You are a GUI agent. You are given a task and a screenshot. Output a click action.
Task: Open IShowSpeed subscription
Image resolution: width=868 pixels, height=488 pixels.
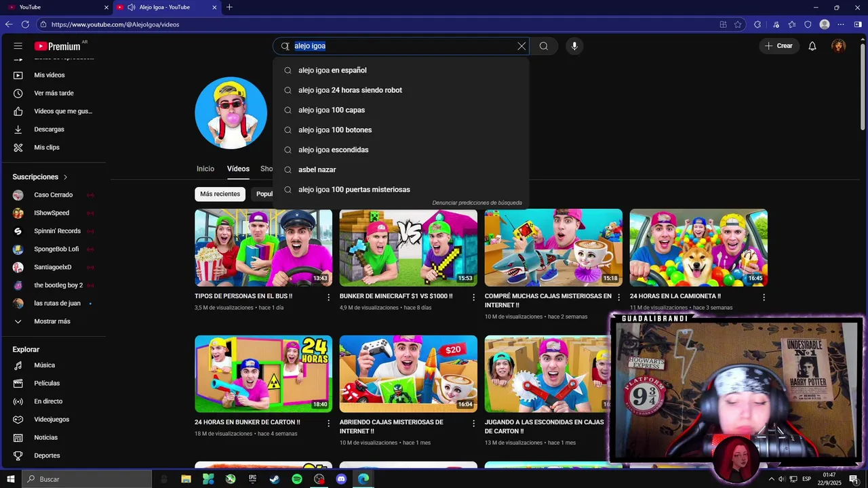[x=53, y=213]
